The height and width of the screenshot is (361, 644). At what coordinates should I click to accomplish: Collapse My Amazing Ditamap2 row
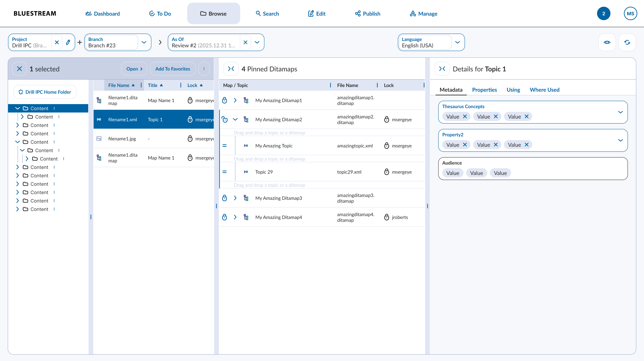(235, 120)
